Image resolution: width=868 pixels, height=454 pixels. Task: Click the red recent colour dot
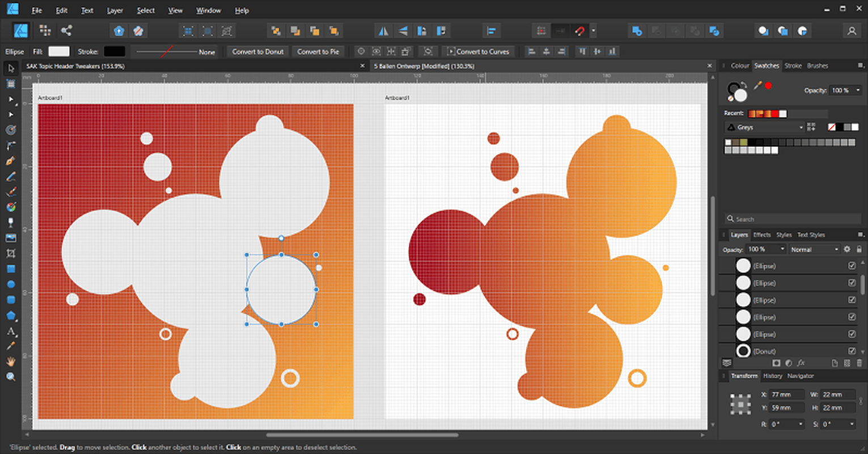coord(768,86)
